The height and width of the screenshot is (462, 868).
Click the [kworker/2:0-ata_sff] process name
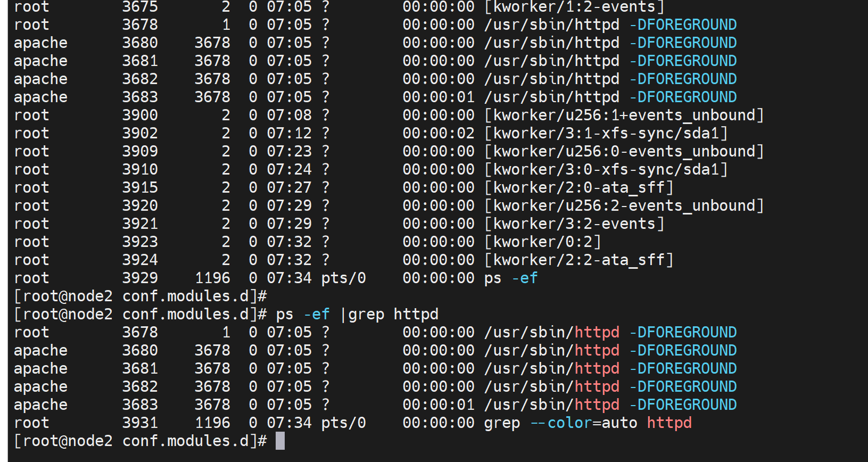pyautogui.click(x=578, y=188)
